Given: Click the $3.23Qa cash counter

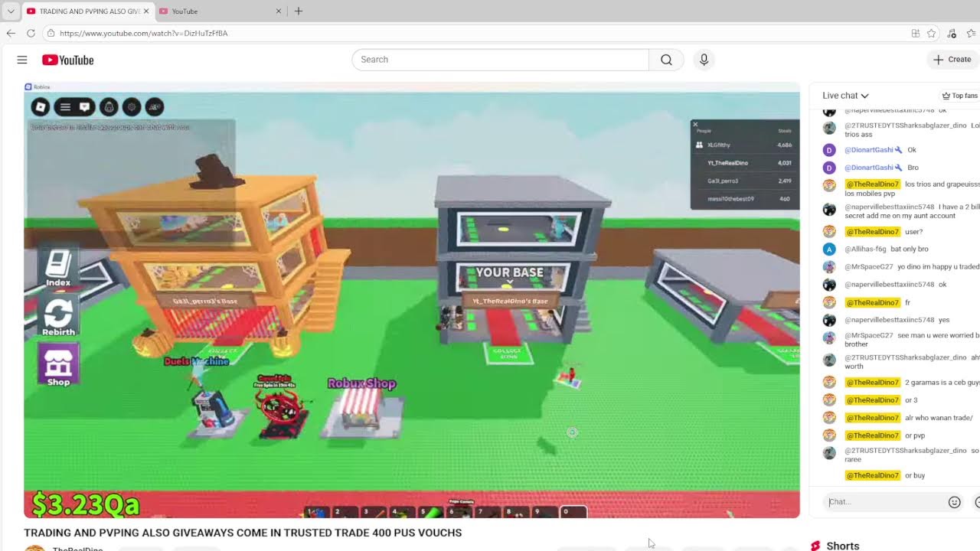Looking at the screenshot, I should coord(86,505).
